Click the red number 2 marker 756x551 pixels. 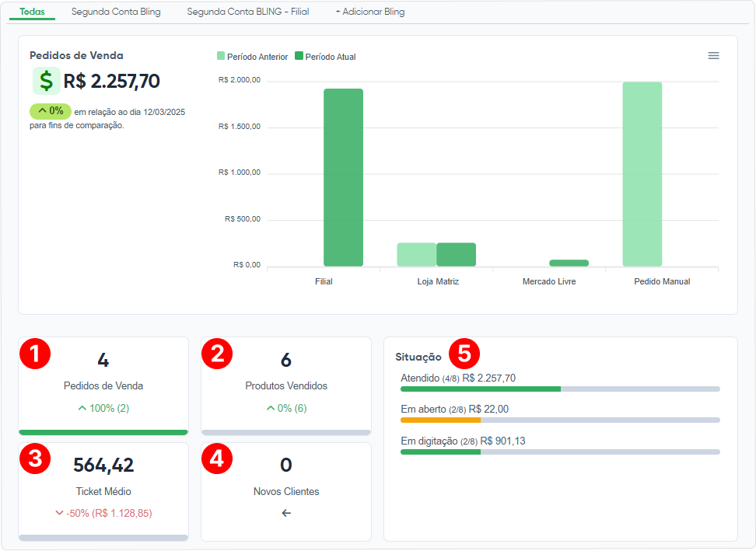pyautogui.click(x=217, y=354)
